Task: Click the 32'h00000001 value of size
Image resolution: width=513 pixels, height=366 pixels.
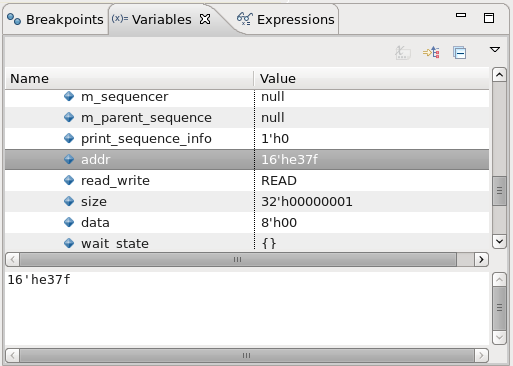Action: (x=307, y=202)
